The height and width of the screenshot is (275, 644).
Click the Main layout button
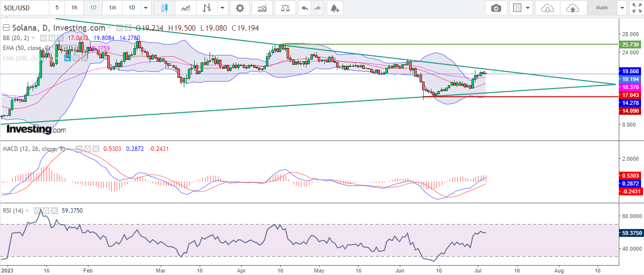tap(602, 7)
